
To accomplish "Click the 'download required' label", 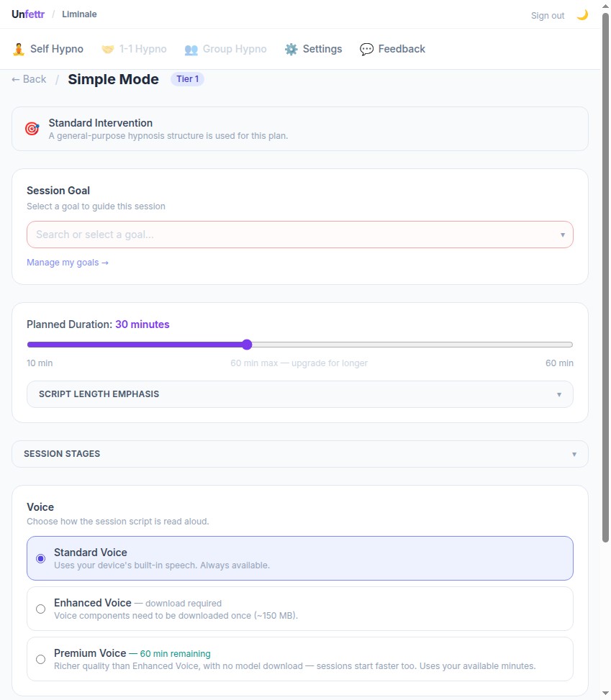I will (183, 603).
